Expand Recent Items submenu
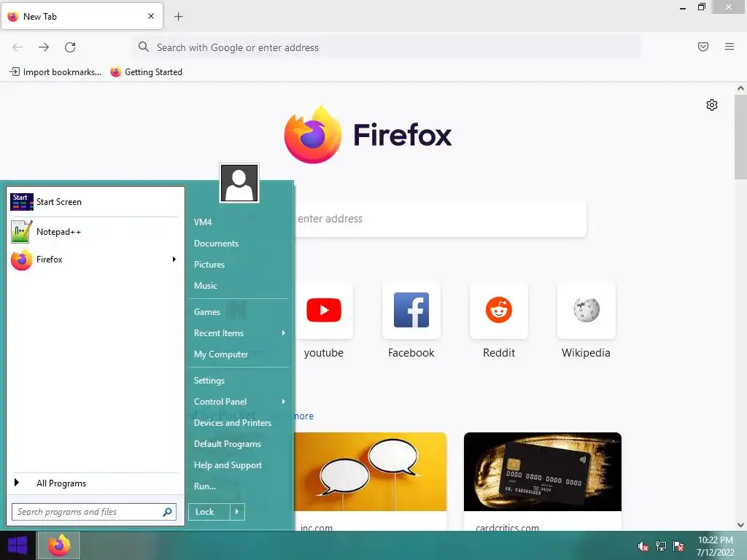 (x=239, y=333)
